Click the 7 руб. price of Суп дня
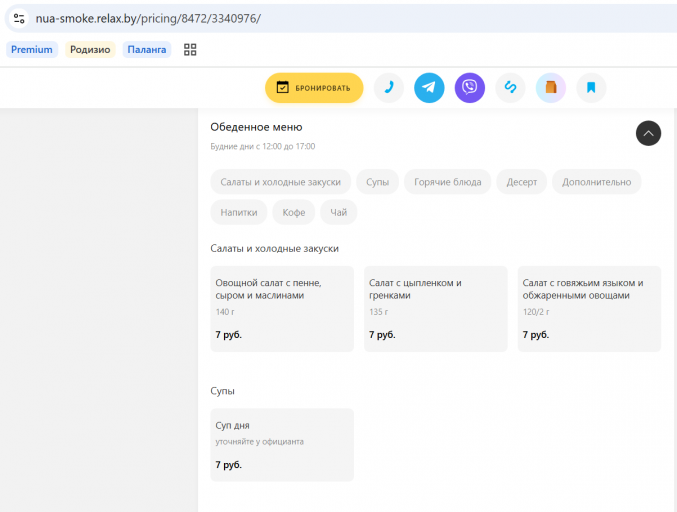The image size is (677, 512). pos(228,465)
